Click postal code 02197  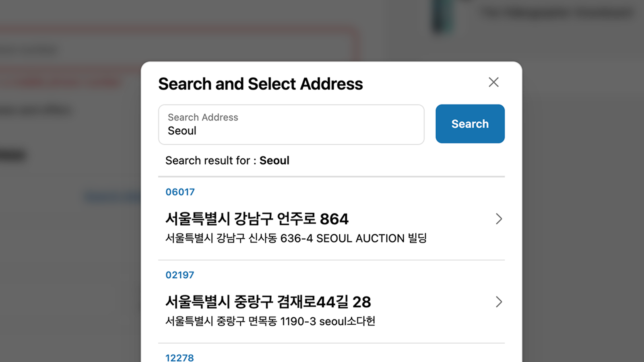click(180, 275)
